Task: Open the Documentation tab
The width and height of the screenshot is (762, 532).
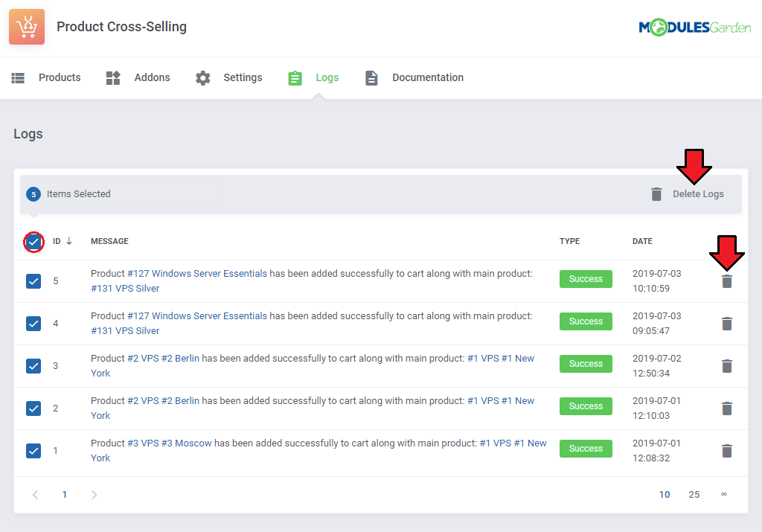Action: click(414, 77)
